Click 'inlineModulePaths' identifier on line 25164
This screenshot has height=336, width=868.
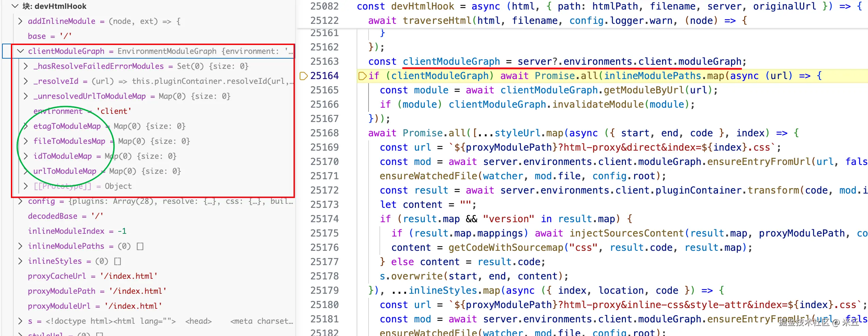click(653, 76)
